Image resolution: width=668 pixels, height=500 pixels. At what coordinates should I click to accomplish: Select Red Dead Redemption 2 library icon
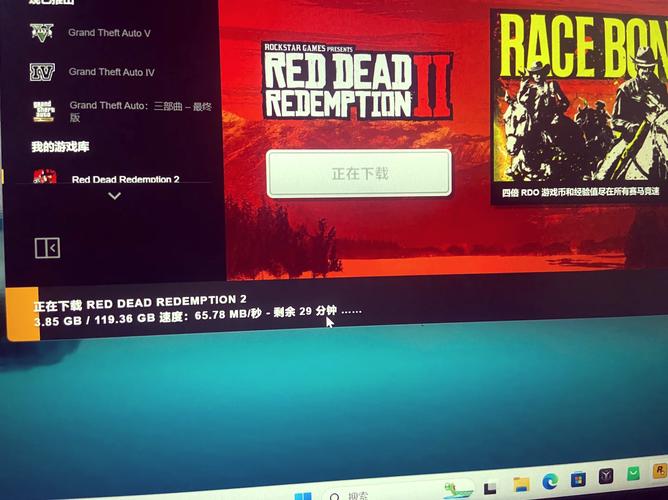45,177
